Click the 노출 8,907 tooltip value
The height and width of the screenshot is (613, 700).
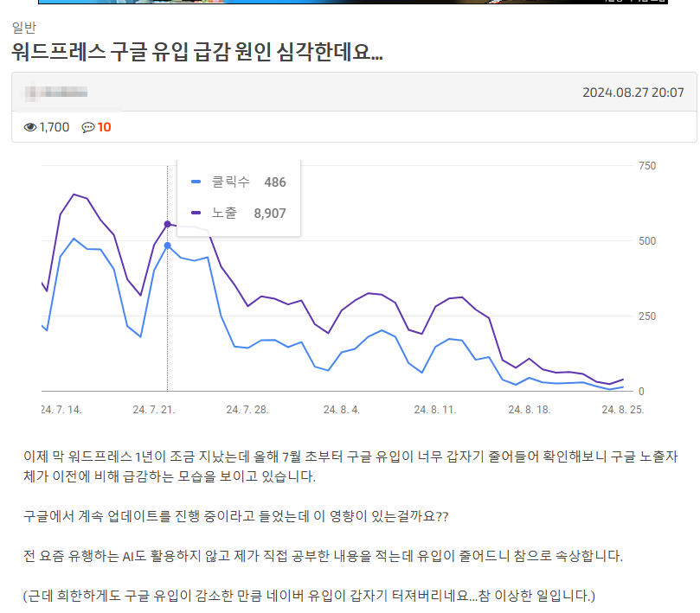[x=270, y=214]
